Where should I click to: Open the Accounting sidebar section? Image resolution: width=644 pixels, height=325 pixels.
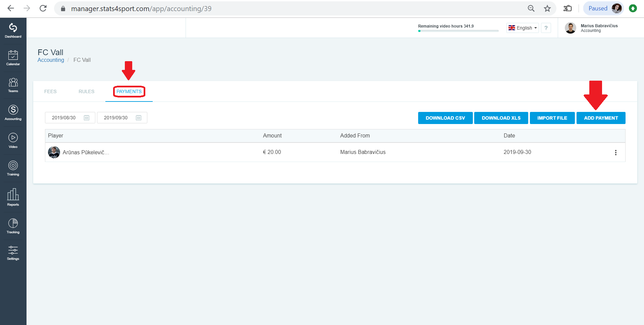click(13, 113)
